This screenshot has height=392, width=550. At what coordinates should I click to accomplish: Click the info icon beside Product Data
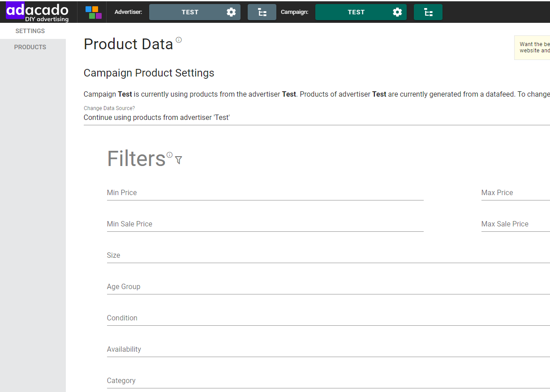click(179, 40)
